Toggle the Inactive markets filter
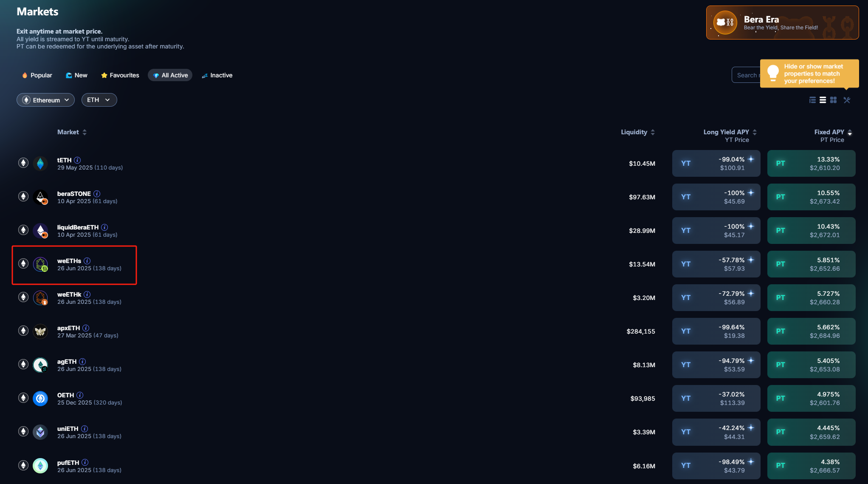Screen dimensions: 868x484 pyautogui.click(x=222, y=75)
